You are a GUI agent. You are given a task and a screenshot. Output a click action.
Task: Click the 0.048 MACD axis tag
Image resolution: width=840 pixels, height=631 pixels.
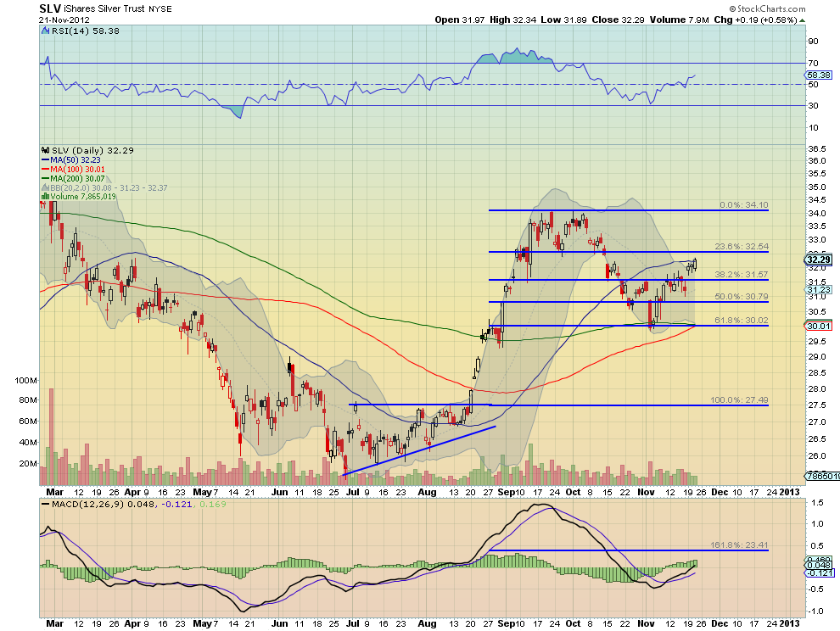[x=819, y=566]
